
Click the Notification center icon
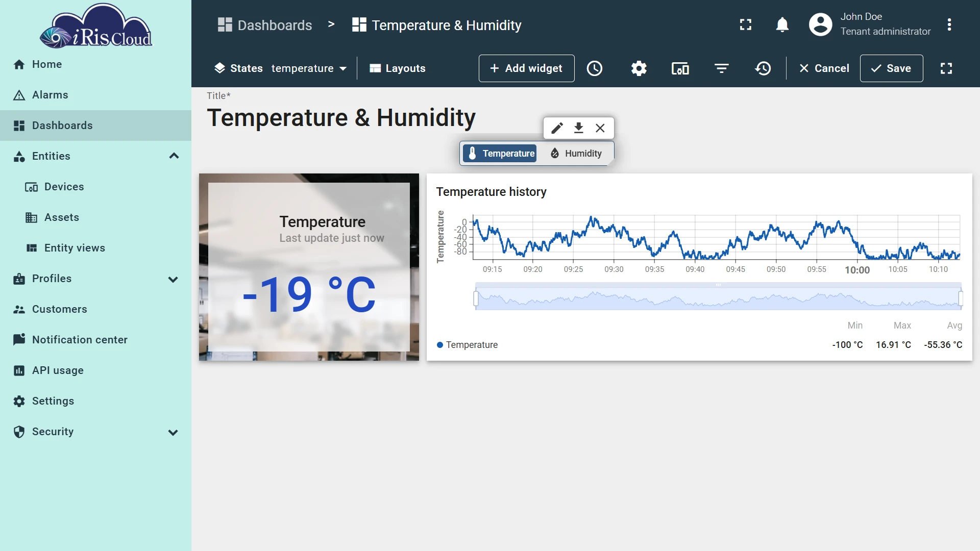pos(19,339)
